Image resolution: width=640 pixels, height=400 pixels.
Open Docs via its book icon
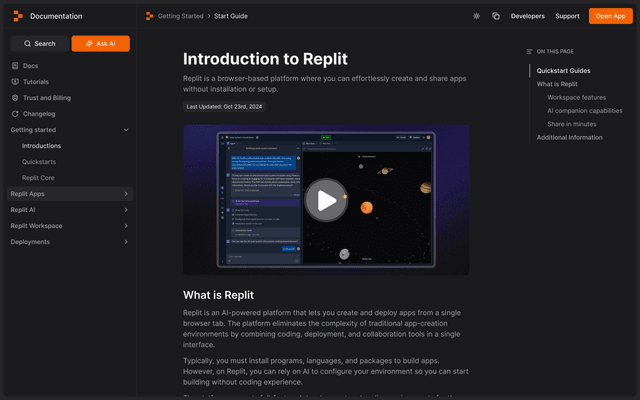point(15,66)
